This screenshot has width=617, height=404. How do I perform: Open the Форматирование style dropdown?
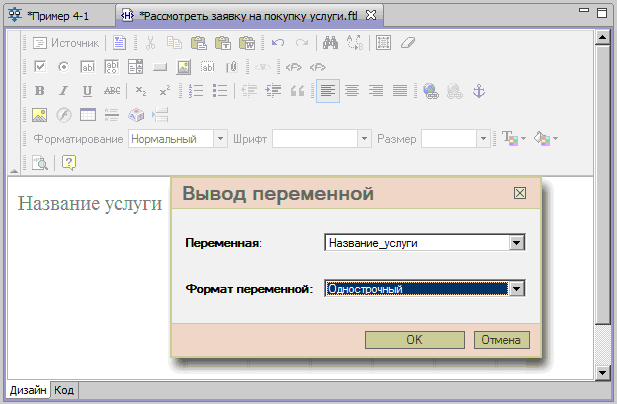point(219,139)
